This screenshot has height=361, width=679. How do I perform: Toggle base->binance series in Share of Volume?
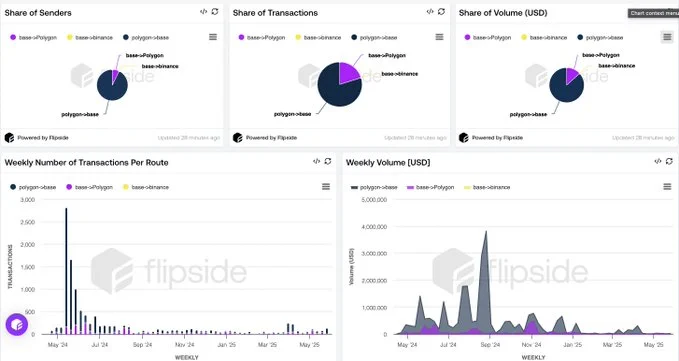pos(544,38)
